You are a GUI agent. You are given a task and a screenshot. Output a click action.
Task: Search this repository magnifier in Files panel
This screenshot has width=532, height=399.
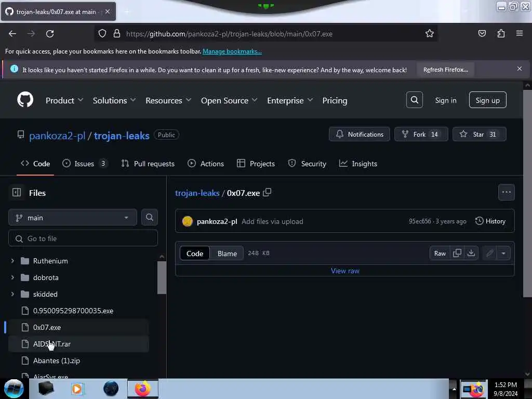point(149,217)
